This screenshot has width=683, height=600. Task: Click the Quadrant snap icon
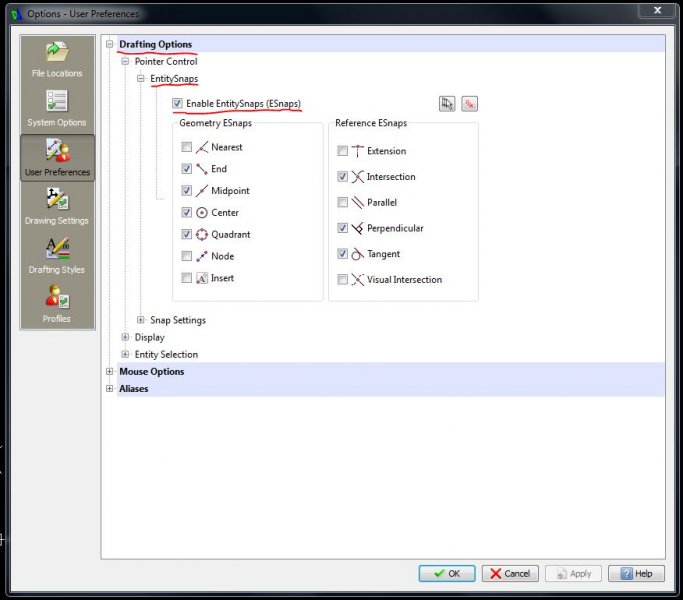[x=202, y=234]
